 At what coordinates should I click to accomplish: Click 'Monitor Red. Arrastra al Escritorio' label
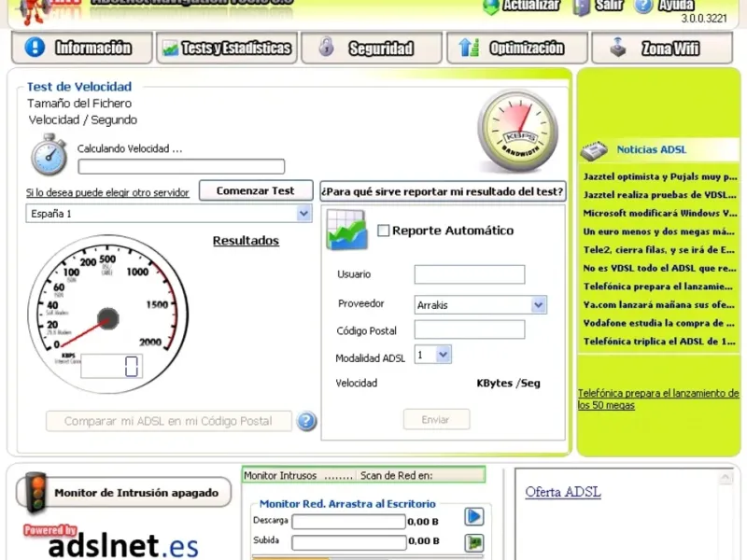point(347,504)
